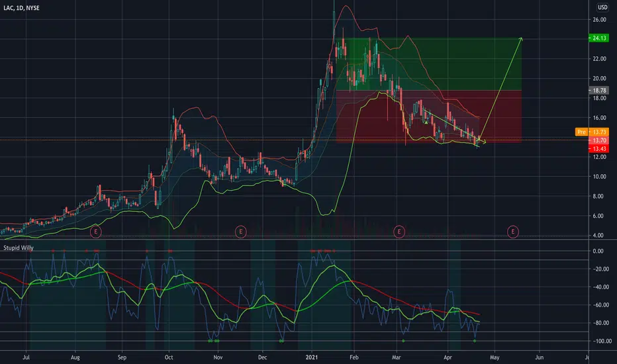Image resolution: width=617 pixels, height=364 pixels.
Task: Click the LAC, 1D, NYSE symbol label
Action: tap(21, 8)
